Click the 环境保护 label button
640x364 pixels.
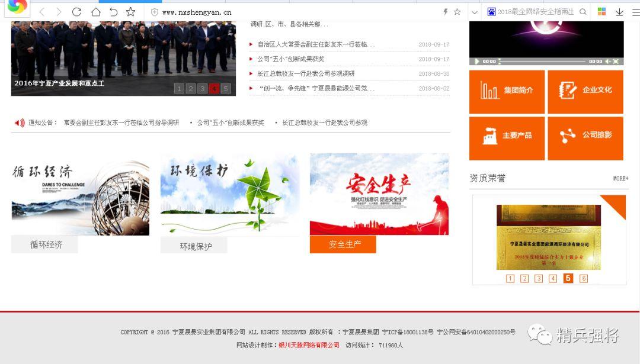[x=194, y=246]
